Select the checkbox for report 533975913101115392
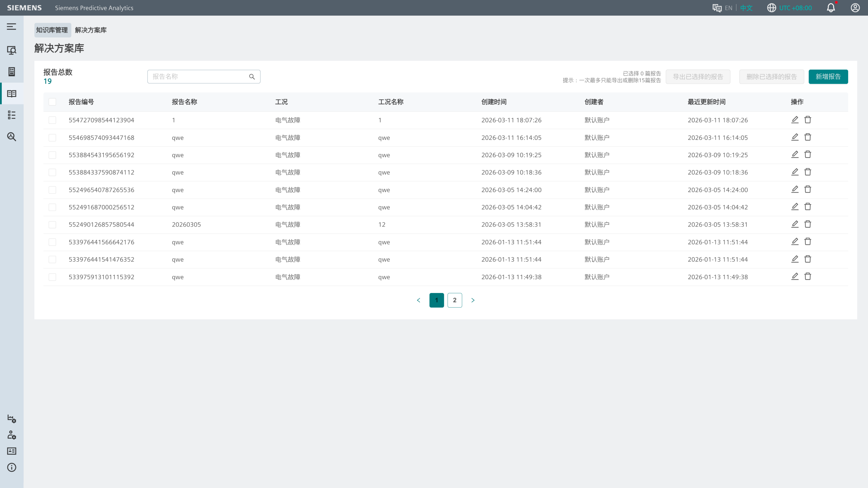 (52, 277)
